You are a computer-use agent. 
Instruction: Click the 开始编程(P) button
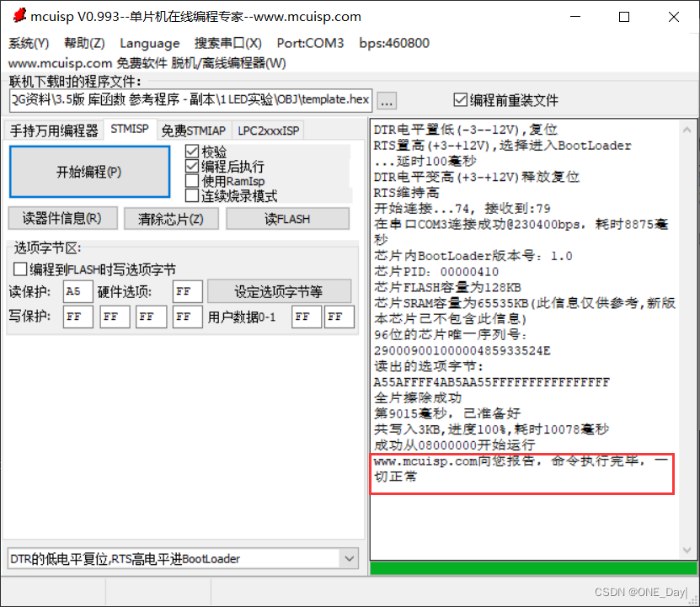pos(89,172)
